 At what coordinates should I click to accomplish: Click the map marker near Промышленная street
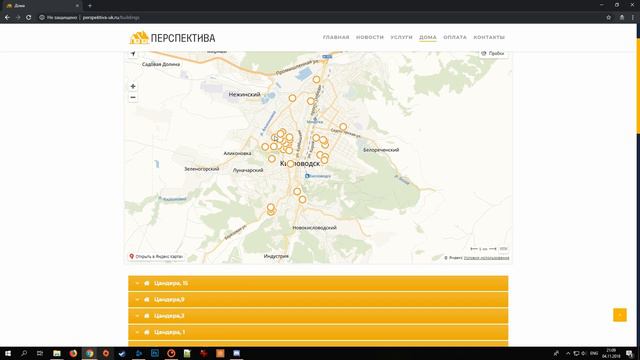(316, 80)
